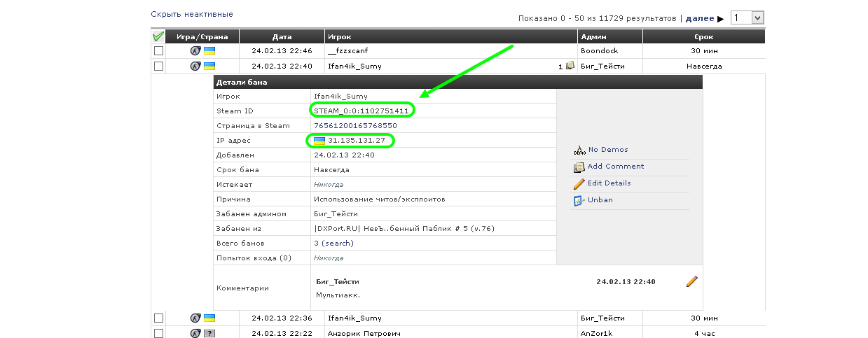Sort by Срок column header
Image resolution: width=868 pixels, height=338 pixels.
click(x=704, y=36)
